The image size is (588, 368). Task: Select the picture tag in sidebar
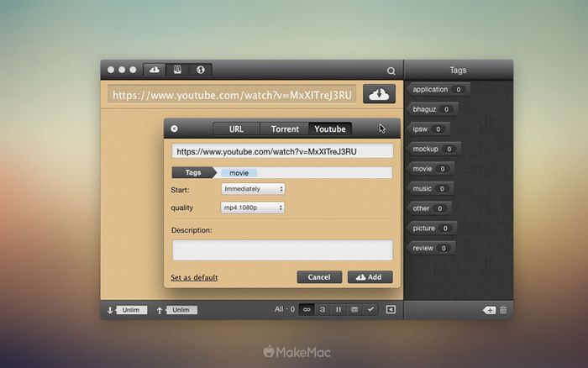pyautogui.click(x=431, y=228)
